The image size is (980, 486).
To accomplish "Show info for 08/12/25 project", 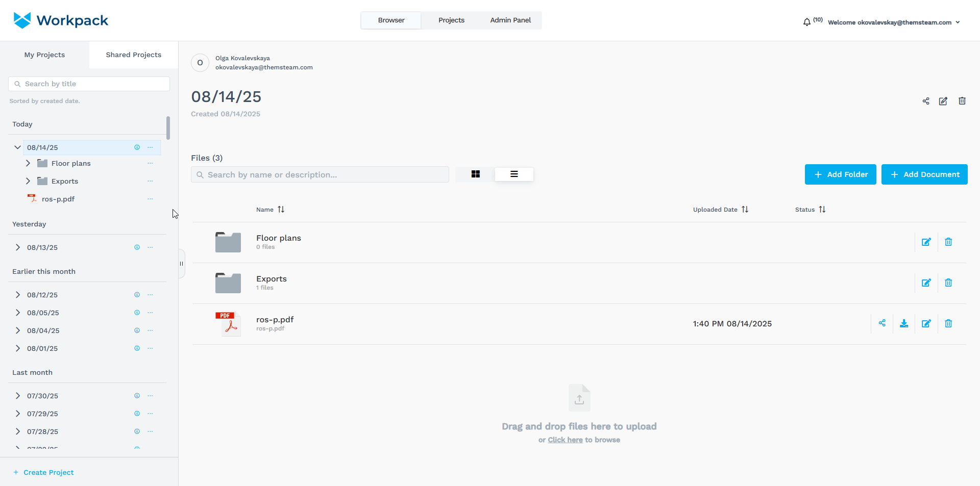I will [x=137, y=295].
